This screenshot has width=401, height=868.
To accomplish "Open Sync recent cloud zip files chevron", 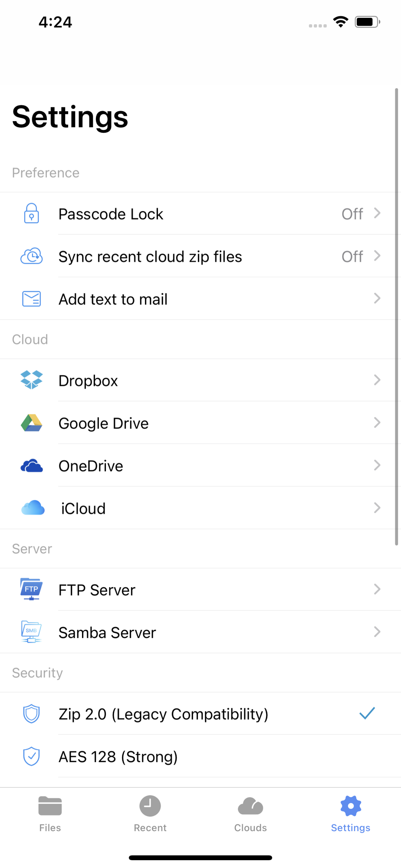I will 377,256.
